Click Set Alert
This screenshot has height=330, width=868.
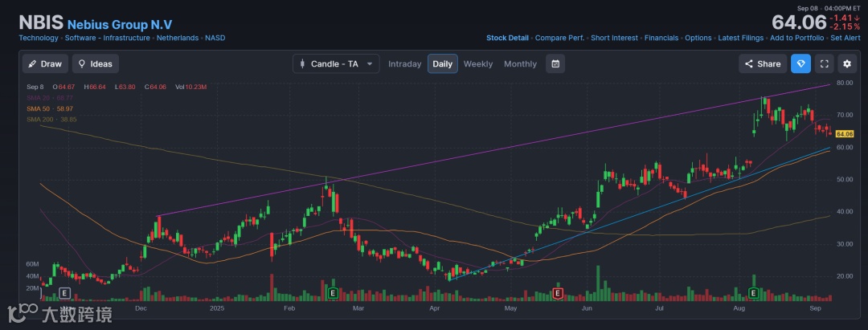(x=845, y=39)
